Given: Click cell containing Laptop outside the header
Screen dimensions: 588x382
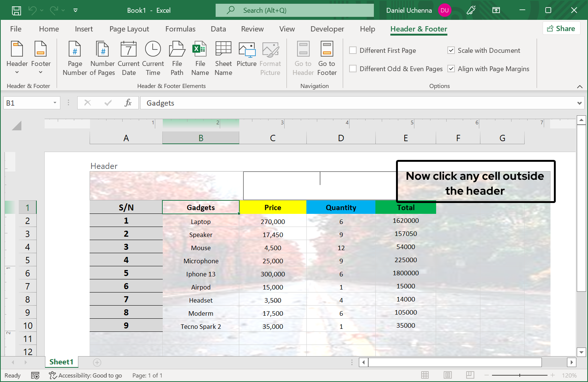Looking at the screenshot, I should (201, 222).
